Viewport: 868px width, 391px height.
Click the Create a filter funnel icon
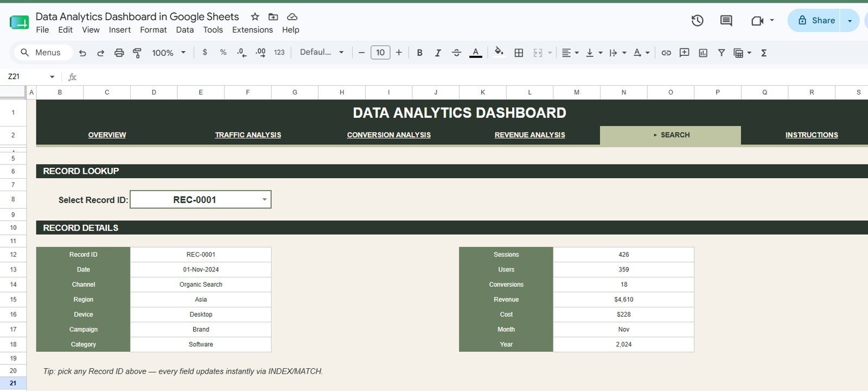[722, 53]
